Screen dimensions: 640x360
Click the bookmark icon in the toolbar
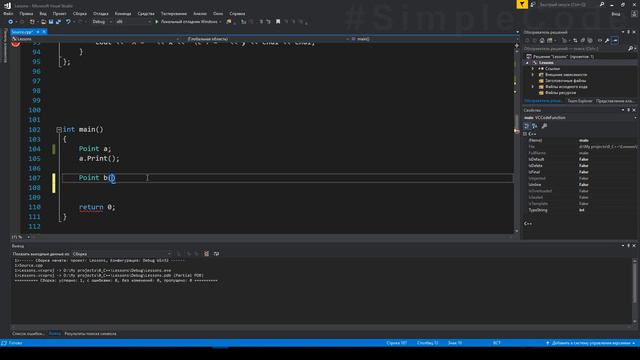[278, 22]
